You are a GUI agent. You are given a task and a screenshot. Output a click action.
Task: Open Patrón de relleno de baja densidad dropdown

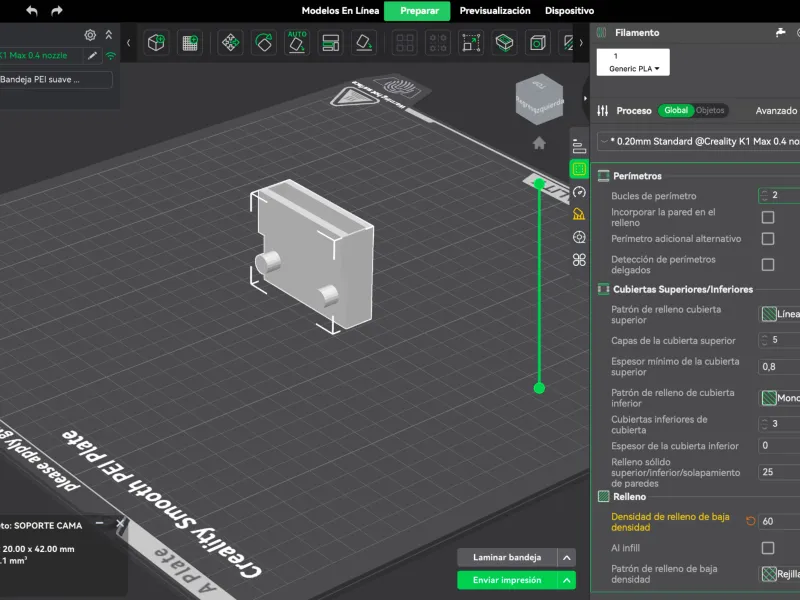coord(780,574)
